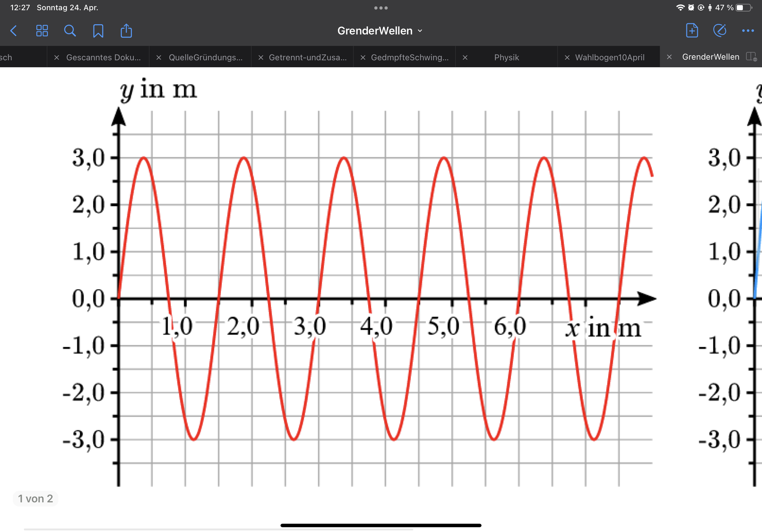Open the thumbnail grid view
The width and height of the screenshot is (762, 532).
point(42,31)
